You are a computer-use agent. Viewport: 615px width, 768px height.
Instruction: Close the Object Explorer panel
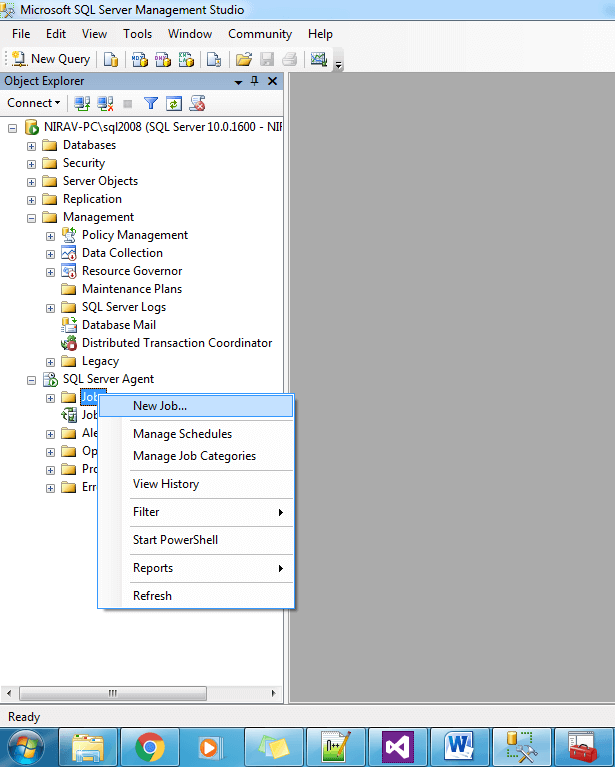point(273,81)
